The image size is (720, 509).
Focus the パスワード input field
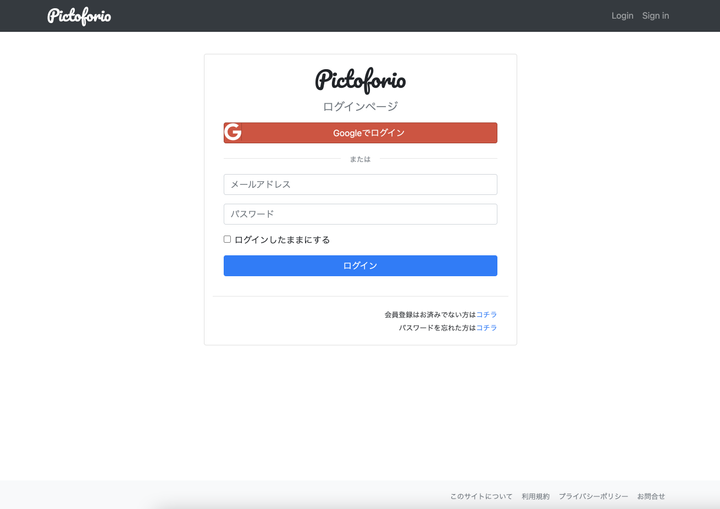(360, 214)
